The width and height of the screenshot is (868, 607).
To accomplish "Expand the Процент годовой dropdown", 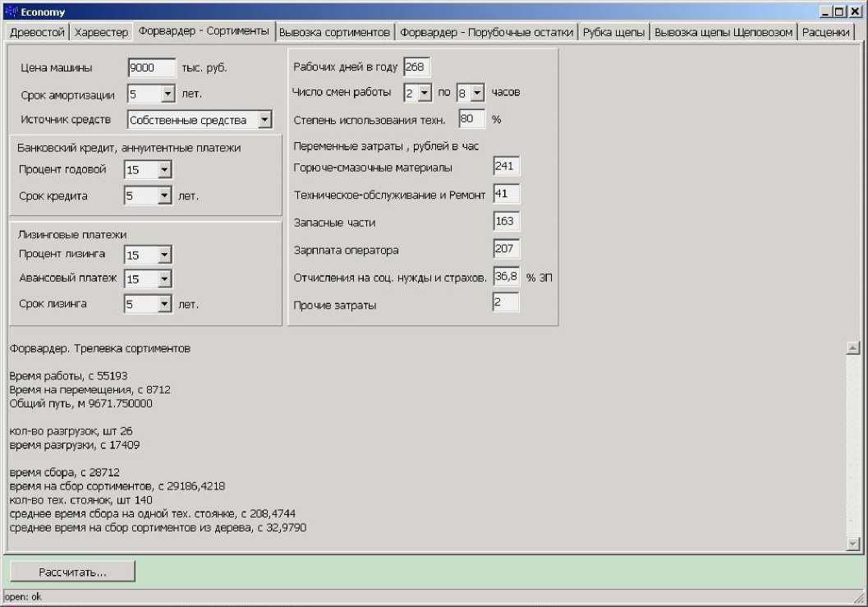I will coord(164,170).
